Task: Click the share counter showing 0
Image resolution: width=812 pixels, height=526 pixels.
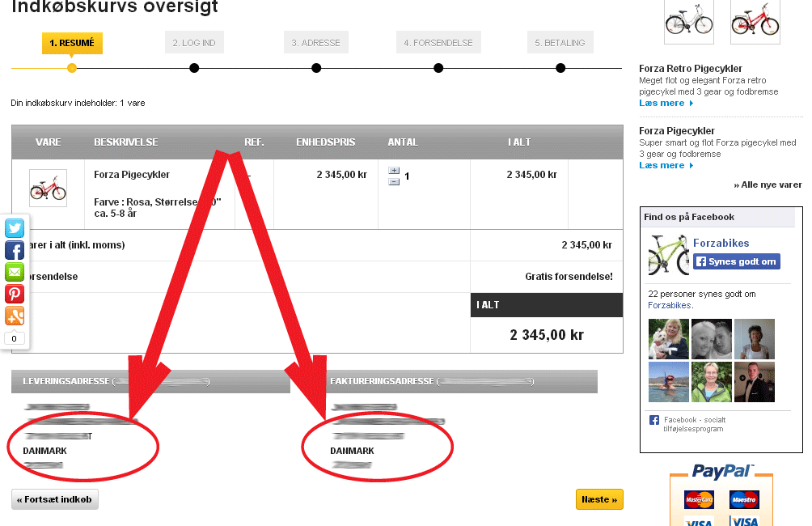Action: coord(14,338)
